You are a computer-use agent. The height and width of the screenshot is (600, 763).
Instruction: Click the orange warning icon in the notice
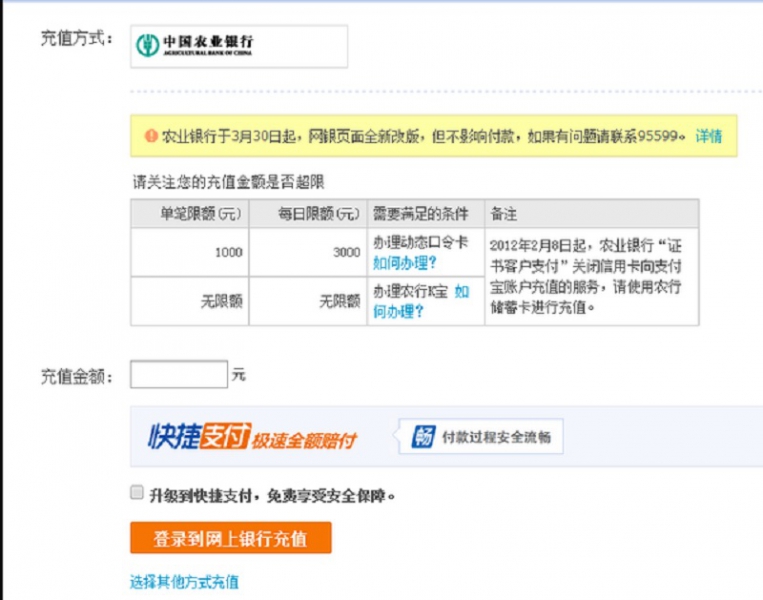[151, 136]
